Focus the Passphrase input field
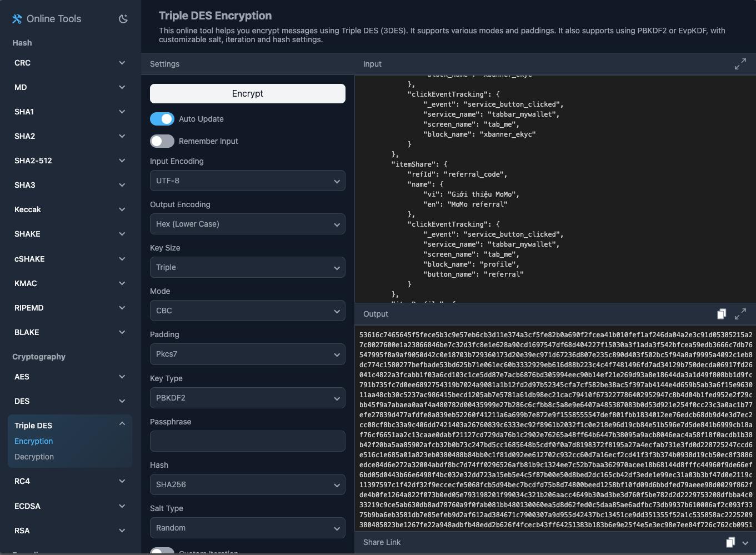The image size is (756, 555). point(248,441)
